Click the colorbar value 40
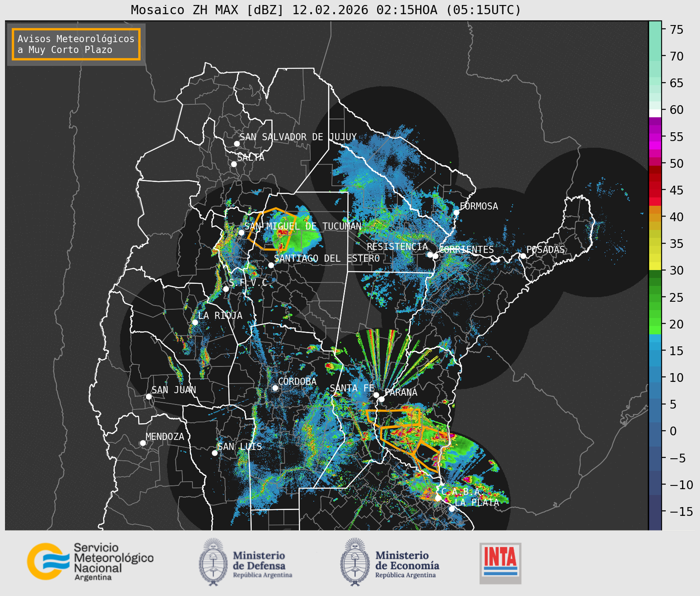The image size is (700, 596). (677, 217)
